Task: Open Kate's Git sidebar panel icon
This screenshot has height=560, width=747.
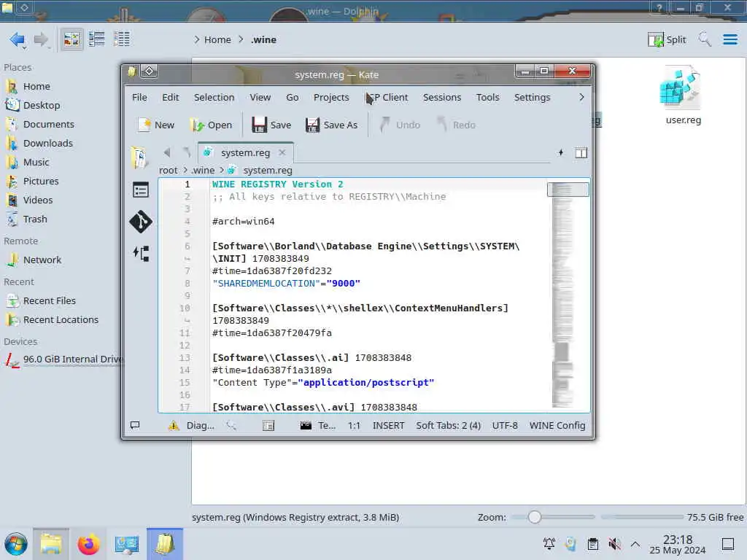Action: click(x=141, y=222)
